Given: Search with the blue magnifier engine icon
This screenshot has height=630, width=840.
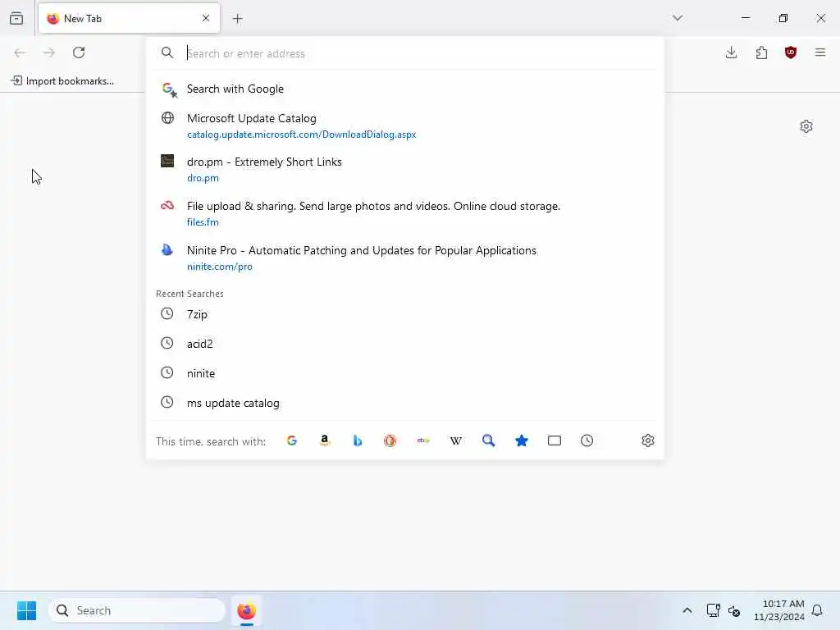Looking at the screenshot, I should point(489,441).
